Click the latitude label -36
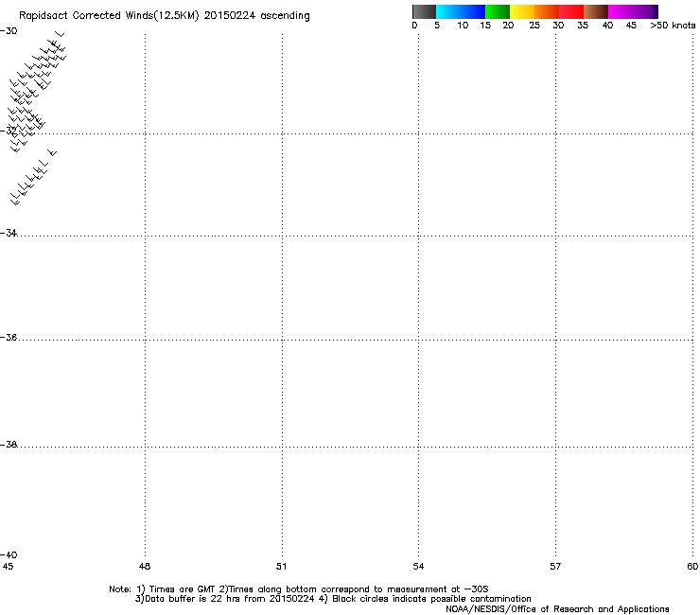 click(9, 338)
